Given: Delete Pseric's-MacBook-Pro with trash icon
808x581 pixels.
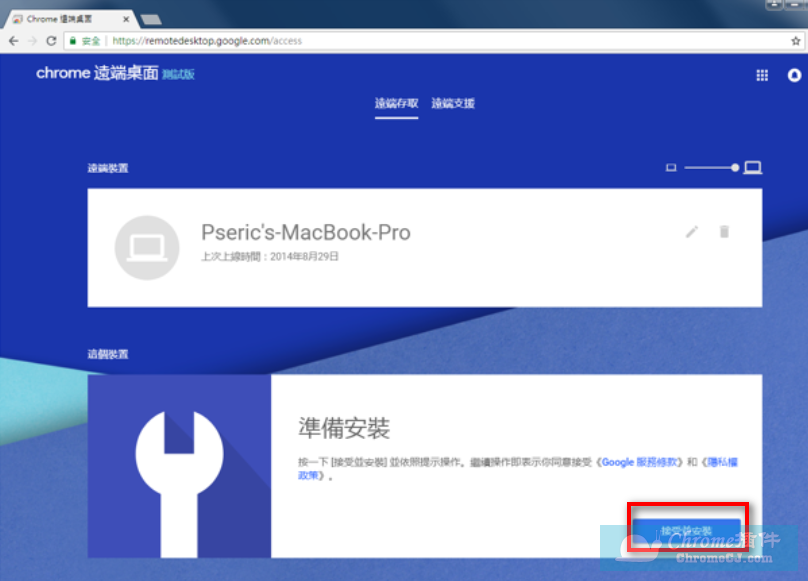Looking at the screenshot, I should coord(724,231).
